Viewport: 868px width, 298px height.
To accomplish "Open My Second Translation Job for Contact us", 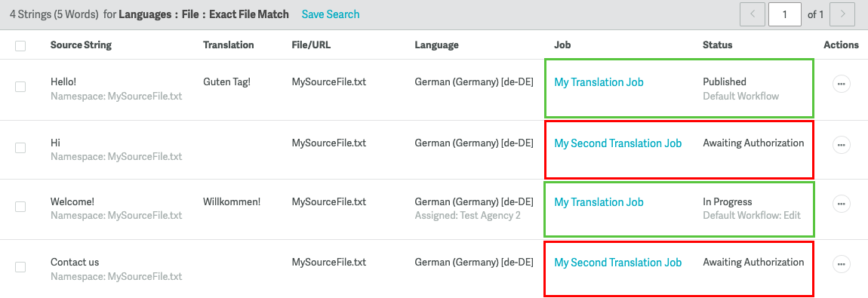I will coord(617,263).
